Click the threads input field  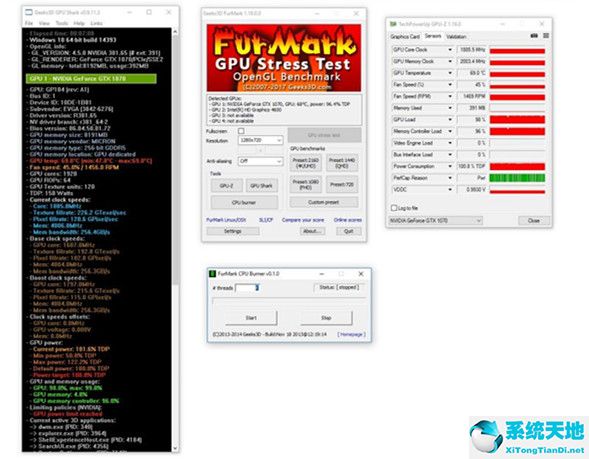click(x=247, y=288)
